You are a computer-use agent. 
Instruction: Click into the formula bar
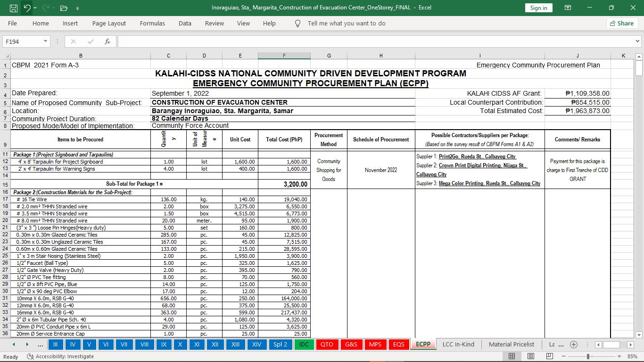(x=375, y=41)
